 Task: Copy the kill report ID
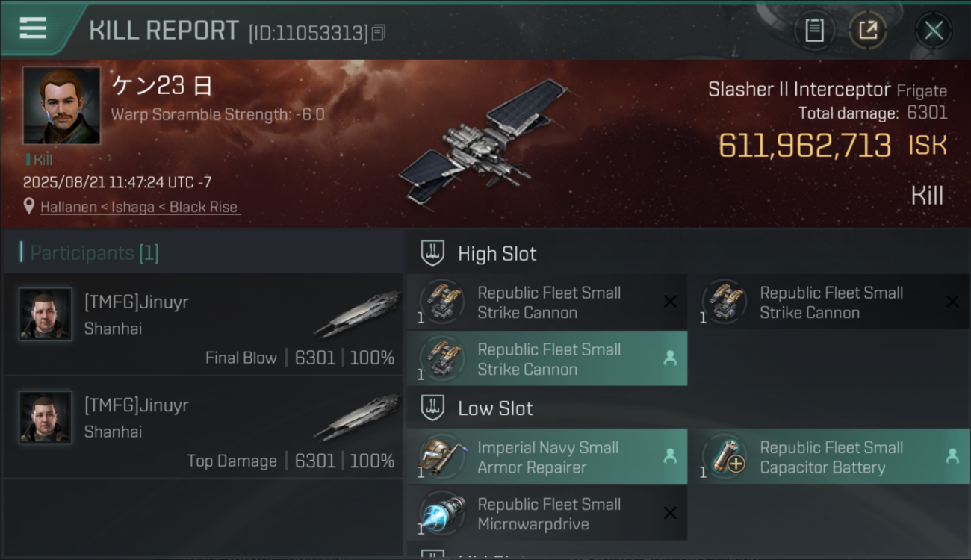[379, 33]
